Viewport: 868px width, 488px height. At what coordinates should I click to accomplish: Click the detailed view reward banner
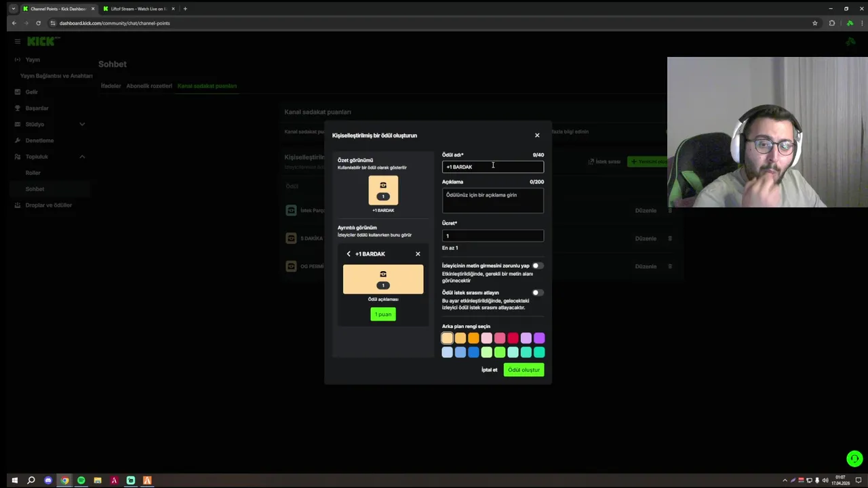[383, 279]
